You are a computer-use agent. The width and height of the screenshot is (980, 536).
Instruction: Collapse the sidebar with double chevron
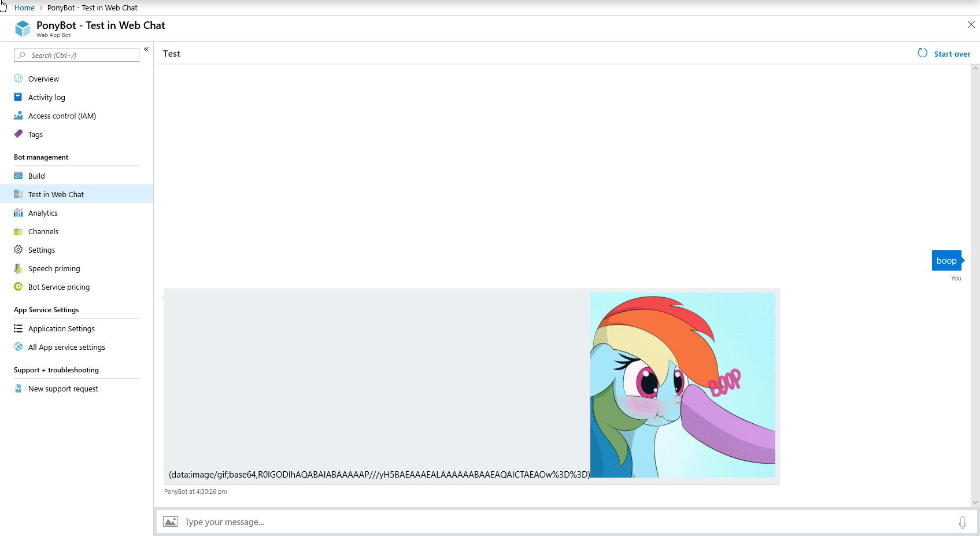[146, 49]
